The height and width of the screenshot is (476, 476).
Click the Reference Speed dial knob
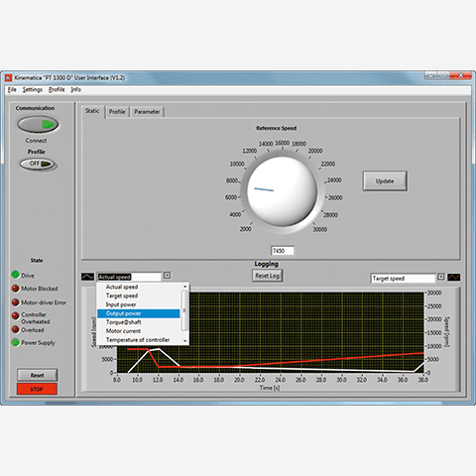[x=282, y=190]
